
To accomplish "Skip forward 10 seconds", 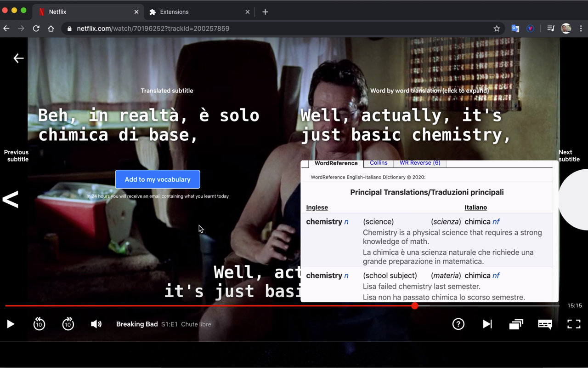I will (68, 324).
